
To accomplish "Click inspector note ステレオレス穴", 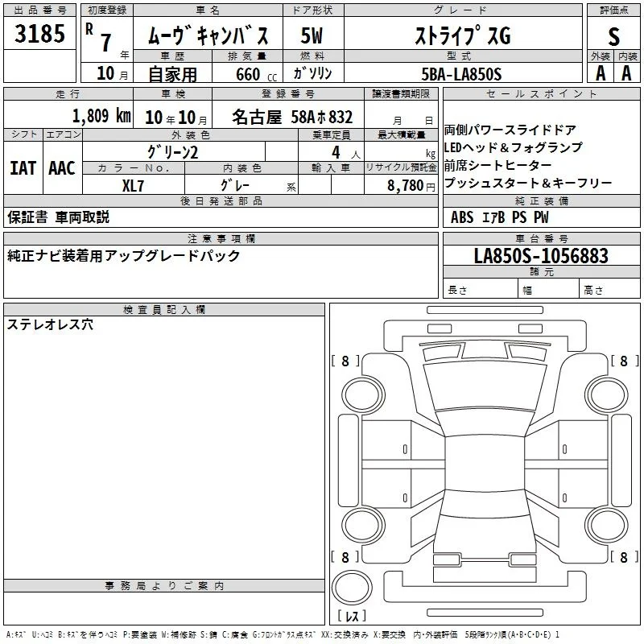I will (50, 324).
